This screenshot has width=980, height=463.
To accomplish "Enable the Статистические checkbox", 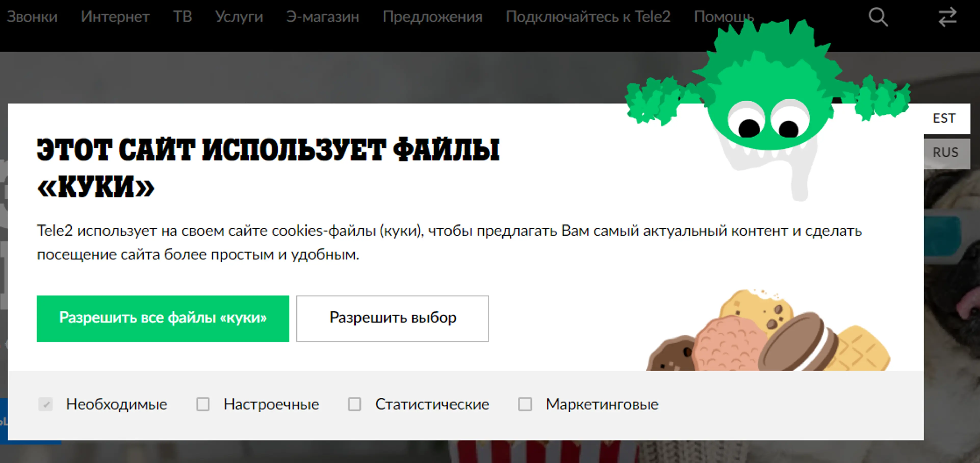I will [355, 404].
